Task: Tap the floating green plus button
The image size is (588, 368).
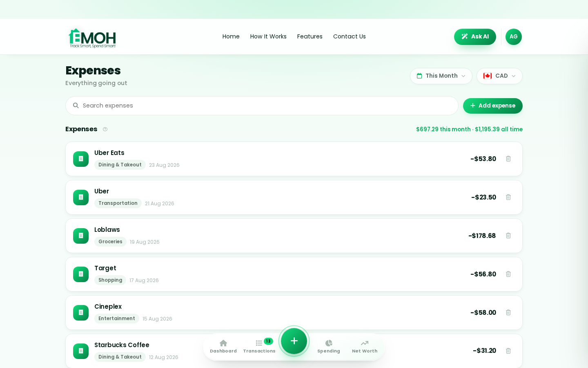Action: [294, 341]
